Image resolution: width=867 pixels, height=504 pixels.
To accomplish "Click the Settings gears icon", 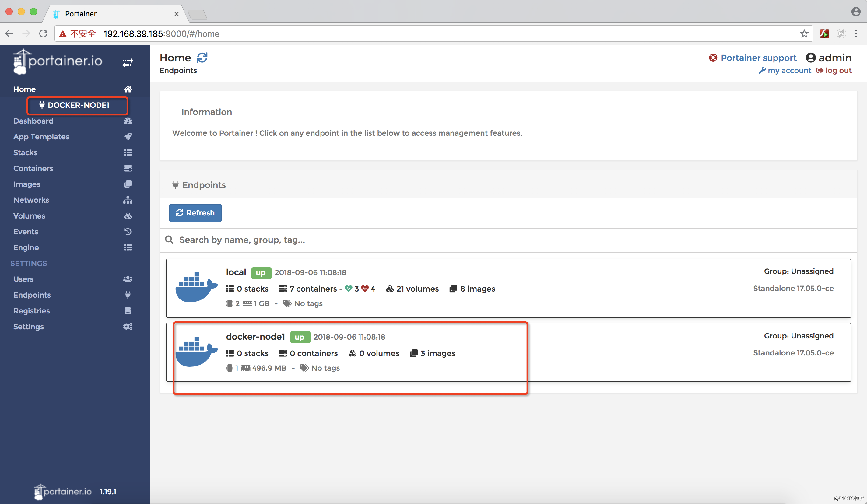I will 128,327.
